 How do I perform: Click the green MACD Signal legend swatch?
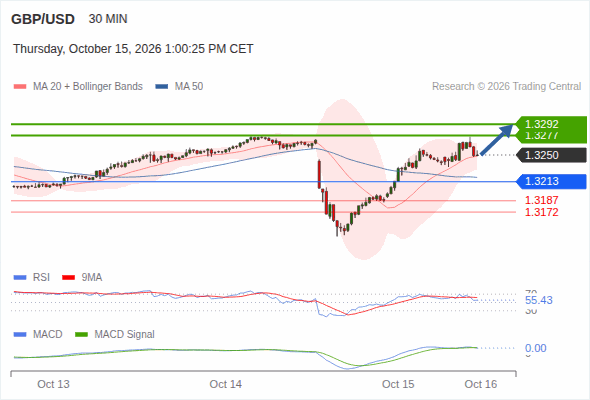point(81,335)
